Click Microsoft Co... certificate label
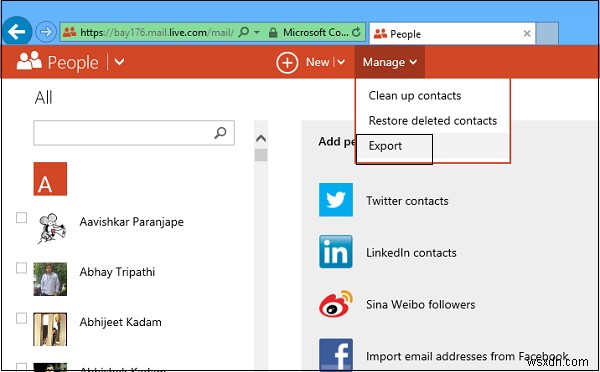Screen dimensions: 600x372 click(316, 33)
